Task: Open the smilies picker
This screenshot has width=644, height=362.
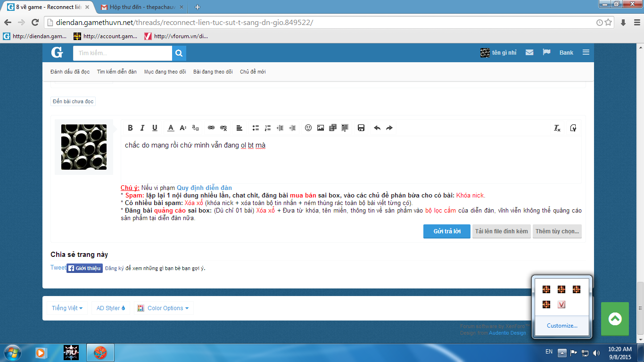Action: (x=308, y=128)
